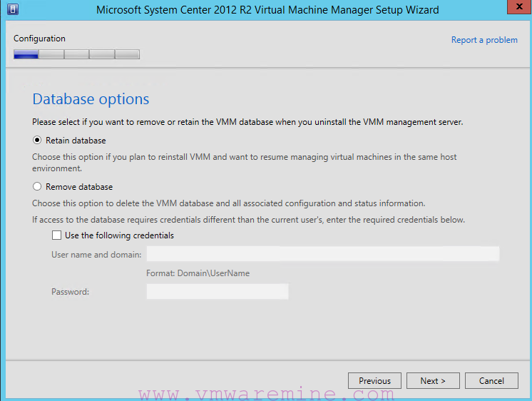Click the Retain database label text
The height and width of the screenshot is (401, 532).
click(76, 141)
